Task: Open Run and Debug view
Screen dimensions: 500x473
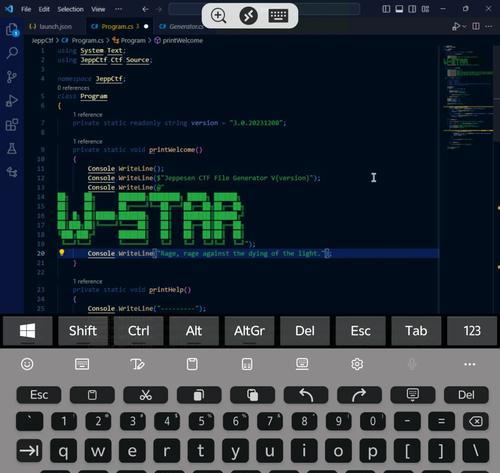Action: 12,101
